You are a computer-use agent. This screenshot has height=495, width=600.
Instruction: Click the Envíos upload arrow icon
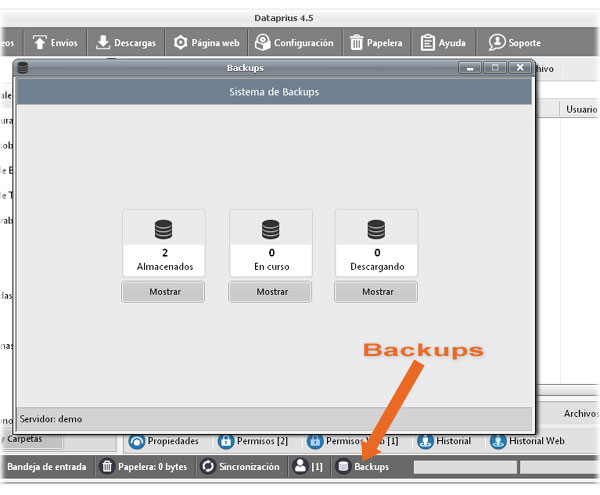(39, 42)
